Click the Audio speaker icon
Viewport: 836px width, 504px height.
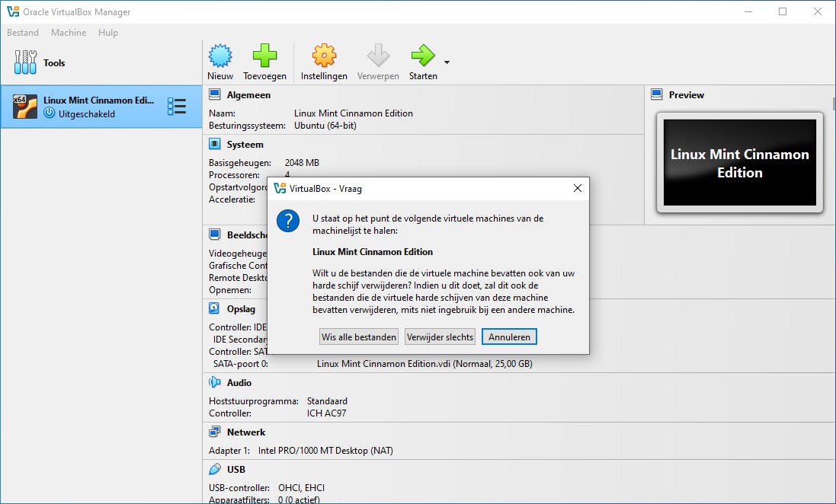pyautogui.click(x=214, y=382)
